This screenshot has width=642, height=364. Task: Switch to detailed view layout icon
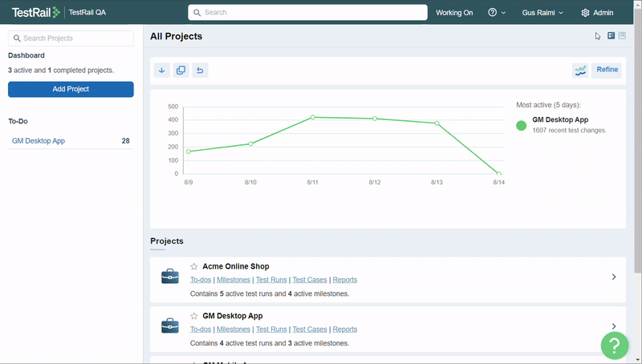[x=611, y=35]
